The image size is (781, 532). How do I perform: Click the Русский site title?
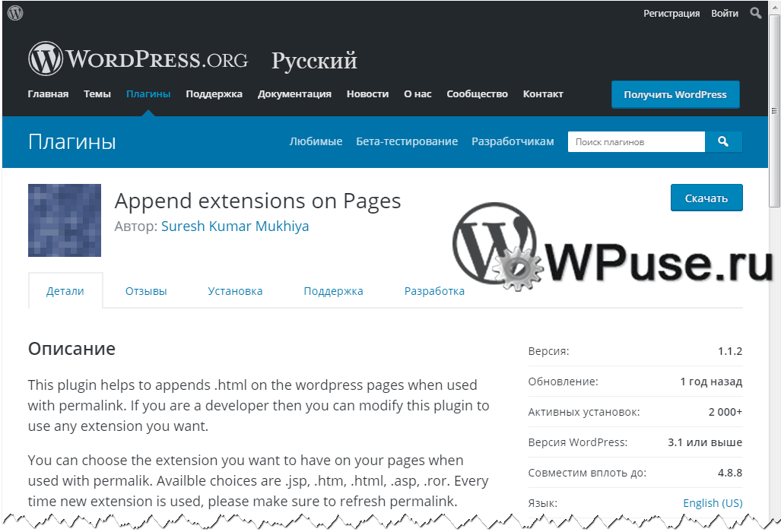tap(314, 62)
